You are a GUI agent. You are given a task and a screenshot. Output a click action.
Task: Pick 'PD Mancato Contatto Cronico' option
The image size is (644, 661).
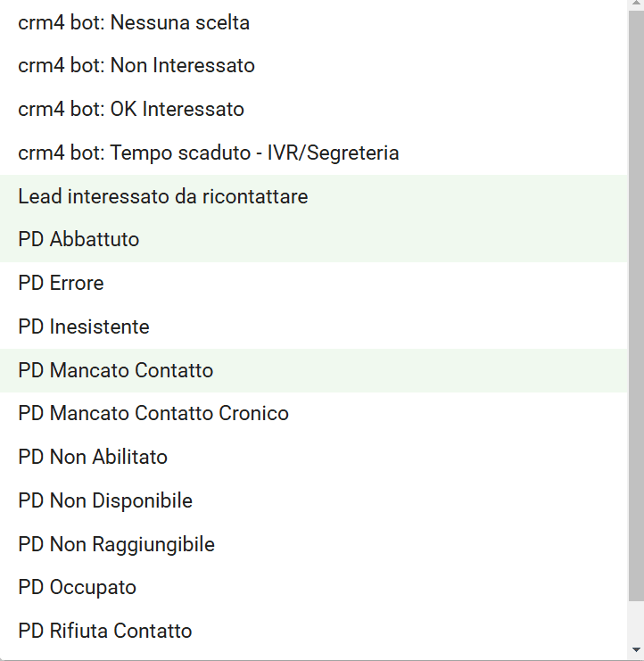pos(314,414)
